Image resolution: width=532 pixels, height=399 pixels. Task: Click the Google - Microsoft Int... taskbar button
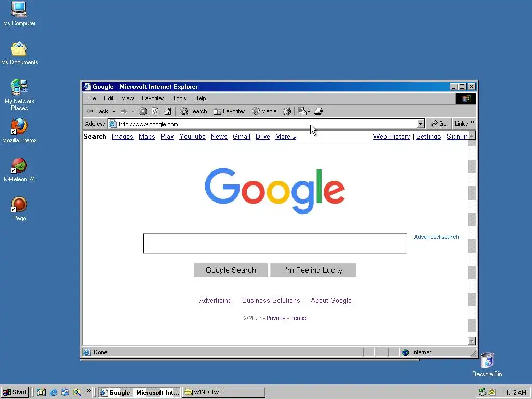(x=139, y=393)
